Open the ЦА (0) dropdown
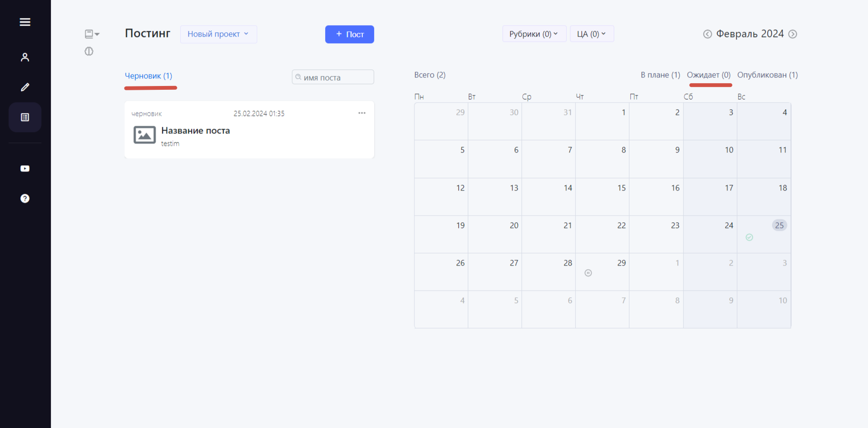The height and width of the screenshot is (428, 868). click(592, 34)
